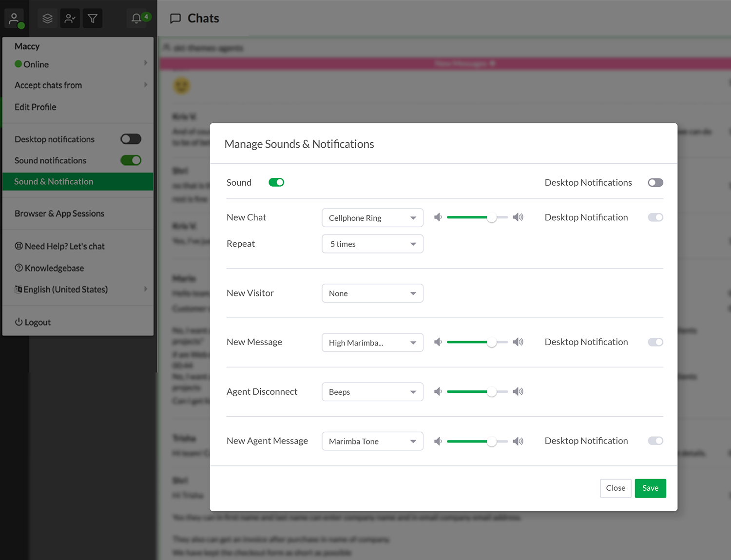Viewport: 731px width, 560px height.
Task: Open the notifications bell icon
Action: pos(136,19)
